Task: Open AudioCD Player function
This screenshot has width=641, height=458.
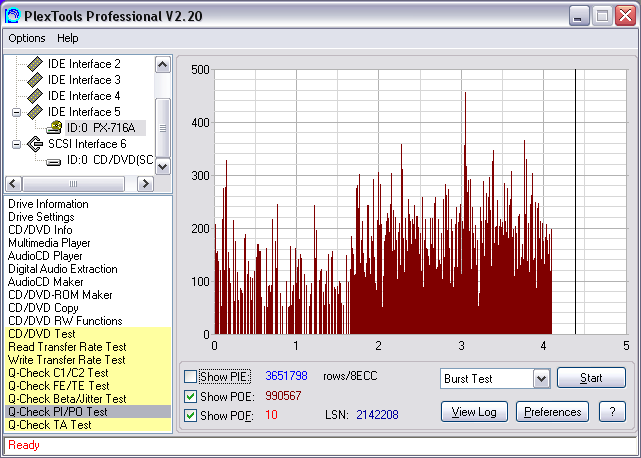Action: [45, 256]
